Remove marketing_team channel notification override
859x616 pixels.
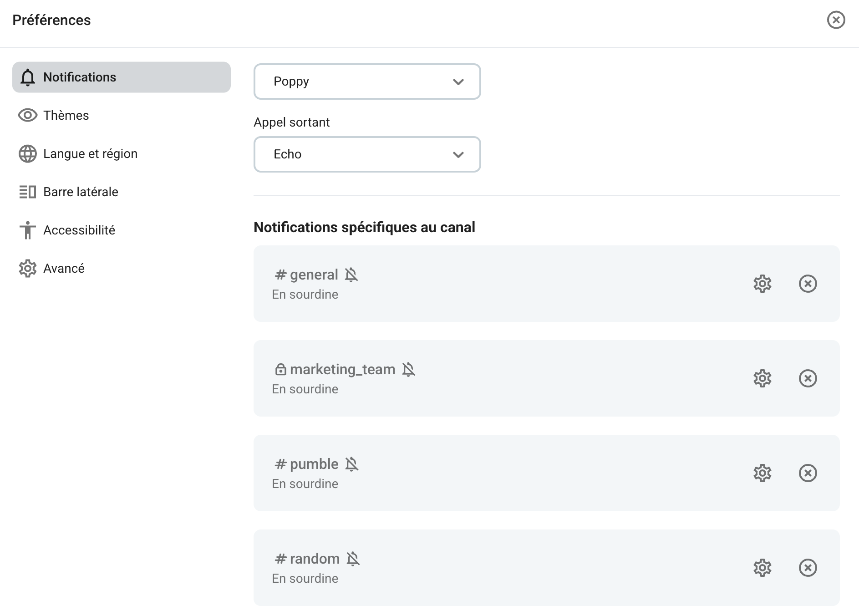[x=808, y=378]
